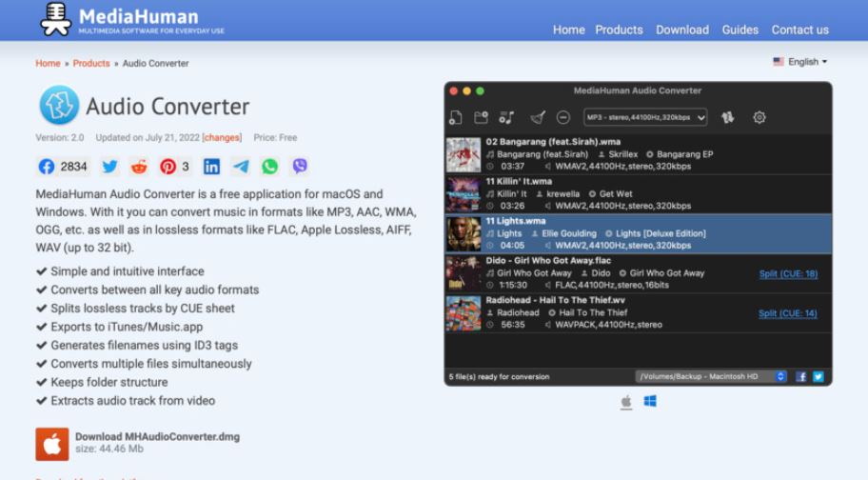
Task: Open the changes link
Action: coord(222,137)
